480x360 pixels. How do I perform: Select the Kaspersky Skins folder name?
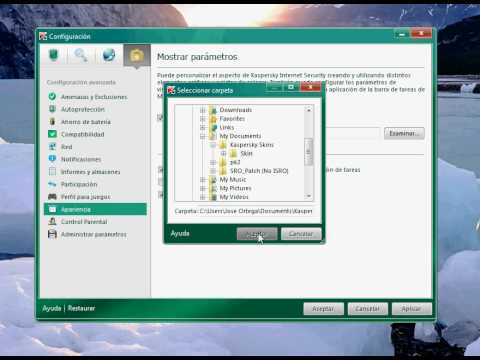coord(252,145)
